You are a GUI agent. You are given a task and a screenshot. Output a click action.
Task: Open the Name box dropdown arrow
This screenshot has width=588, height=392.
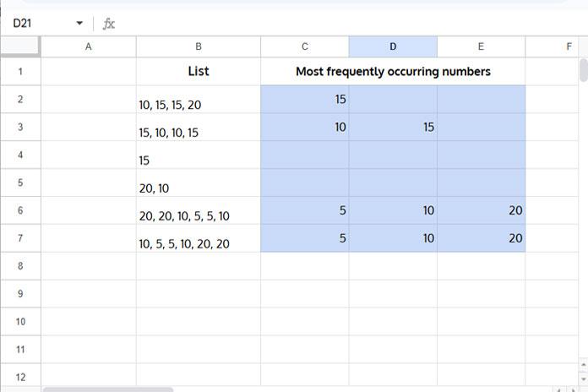point(79,24)
